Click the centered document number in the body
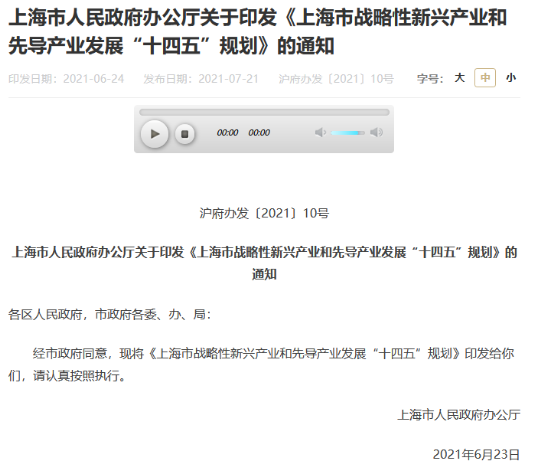 264,213
